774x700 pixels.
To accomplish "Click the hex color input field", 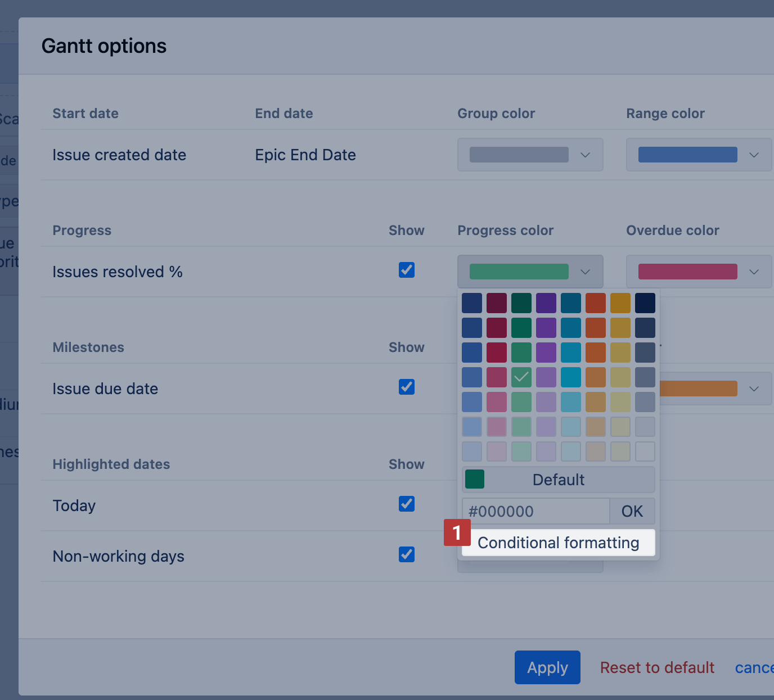I will [535, 511].
